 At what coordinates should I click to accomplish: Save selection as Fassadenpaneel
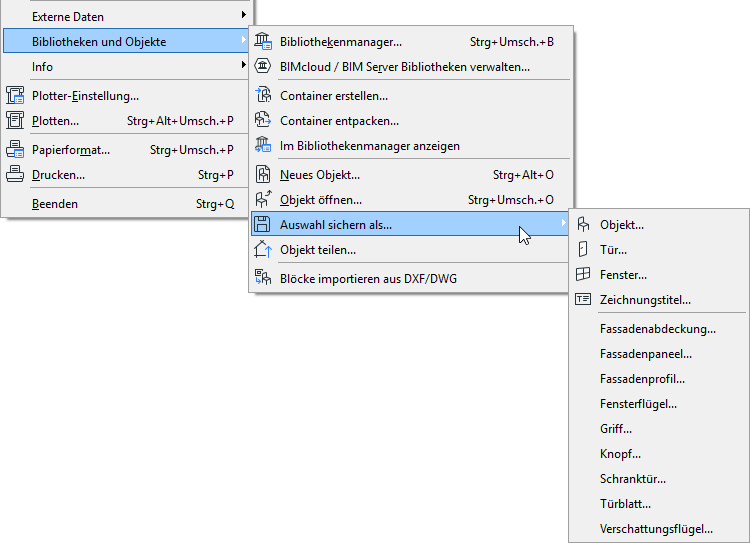click(x=646, y=354)
